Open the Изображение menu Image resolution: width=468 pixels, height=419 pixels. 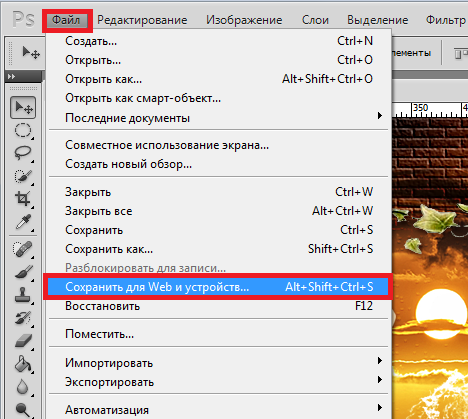(x=244, y=20)
